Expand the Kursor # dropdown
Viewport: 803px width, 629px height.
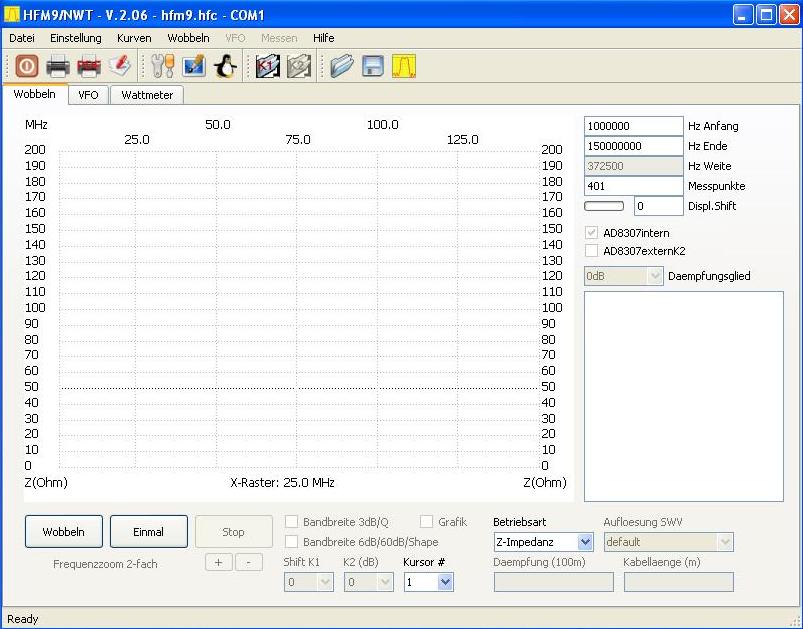pyautogui.click(x=429, y=581)
